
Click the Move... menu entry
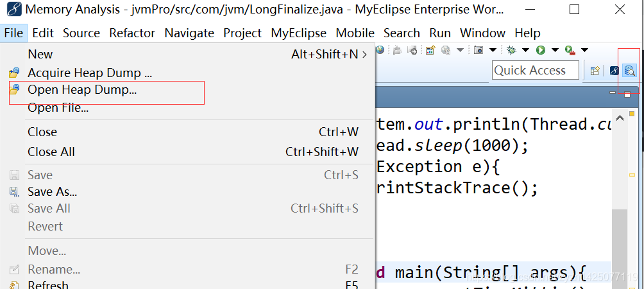click(188, 250)
